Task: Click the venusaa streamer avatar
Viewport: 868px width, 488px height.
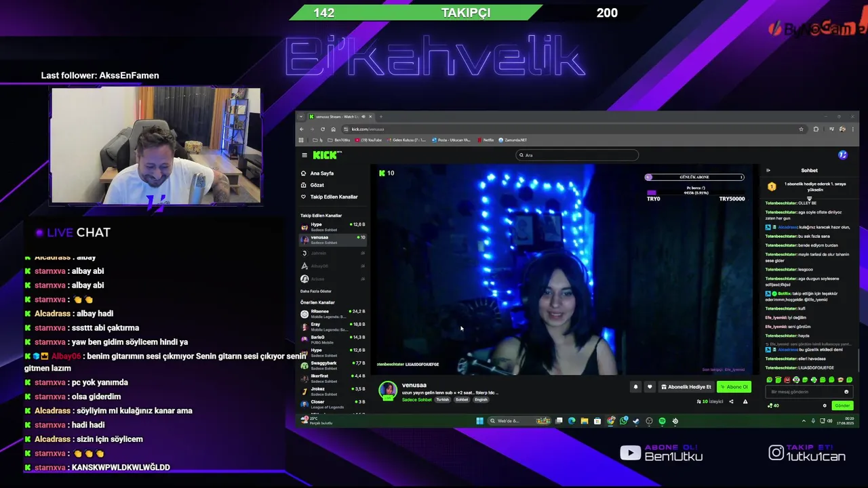Action: [388, 390]
